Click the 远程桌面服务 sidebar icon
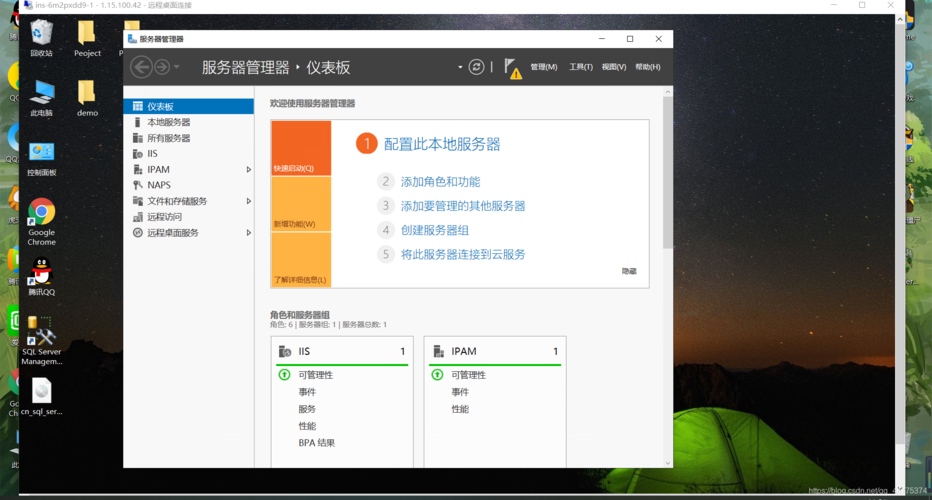932x500 pixels. click(138, 232)
